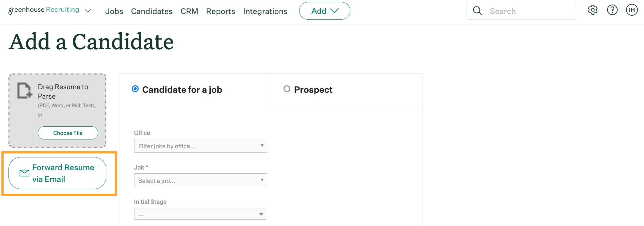Click the Greenhouse Recruiting logo
Screen dimensions: 644x226
coord(44,10)
